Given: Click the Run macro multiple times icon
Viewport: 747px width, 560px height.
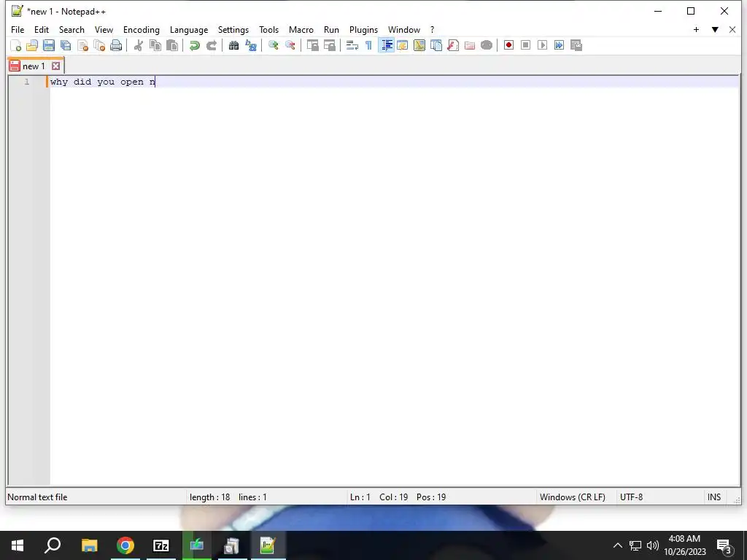Looking at the screenshot, I should [x=559, y=45].
